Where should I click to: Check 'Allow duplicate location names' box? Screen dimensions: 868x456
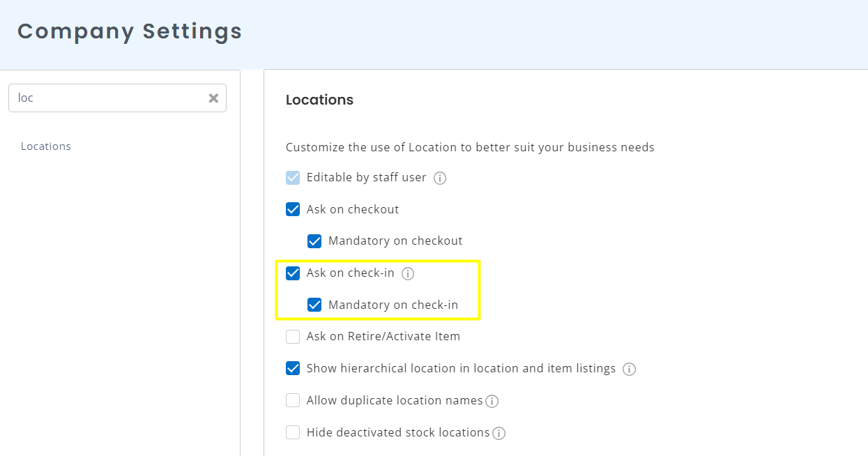[x=293, y=400]
